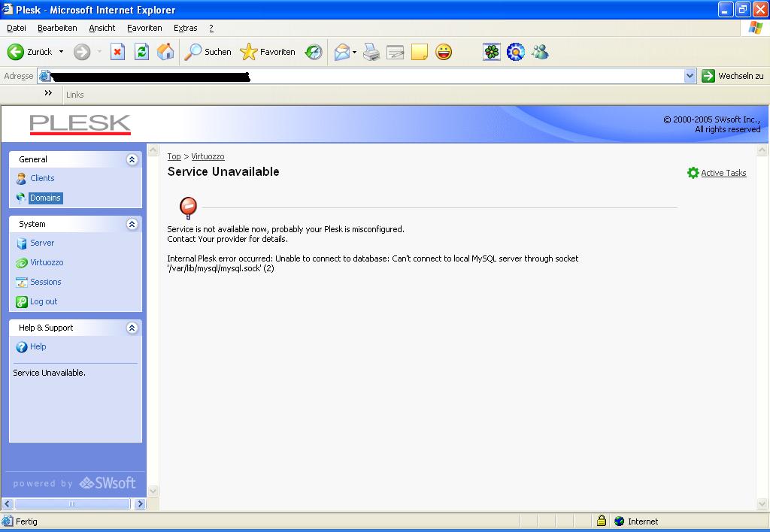Click the Wechseln zu go button
This screenshot has width=770, height=532.
732,76
